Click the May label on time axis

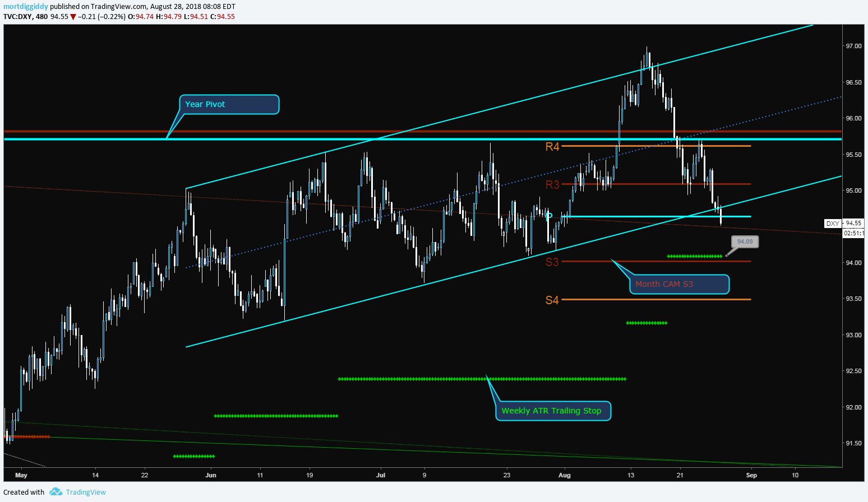pyautogui.click(x=21, y=475)
